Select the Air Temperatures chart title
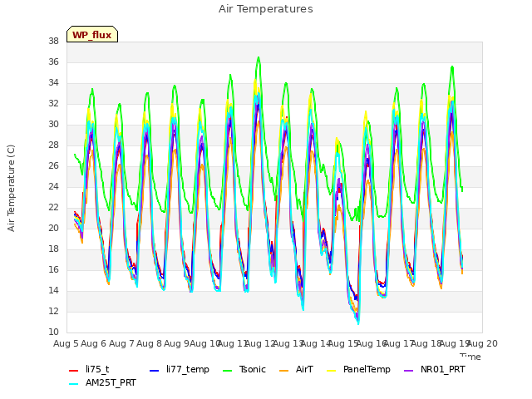Image resolution: width=532 pixels, height=399 pixels. pos(266,9)
